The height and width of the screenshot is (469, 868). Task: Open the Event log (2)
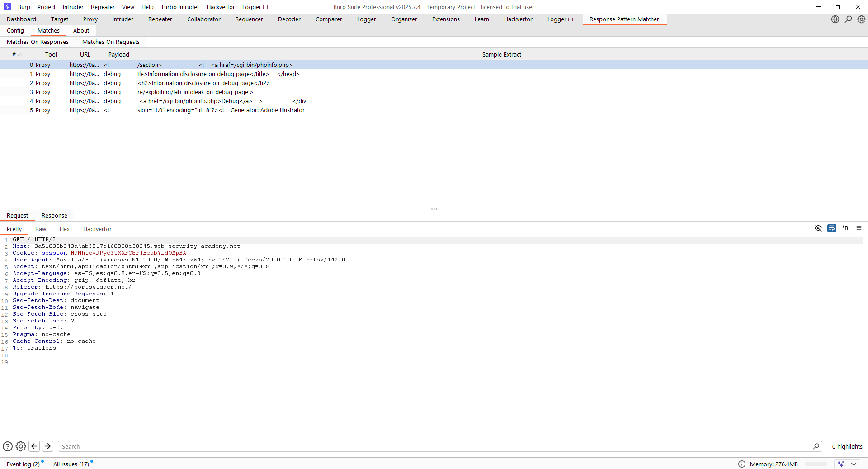[23, 464]
